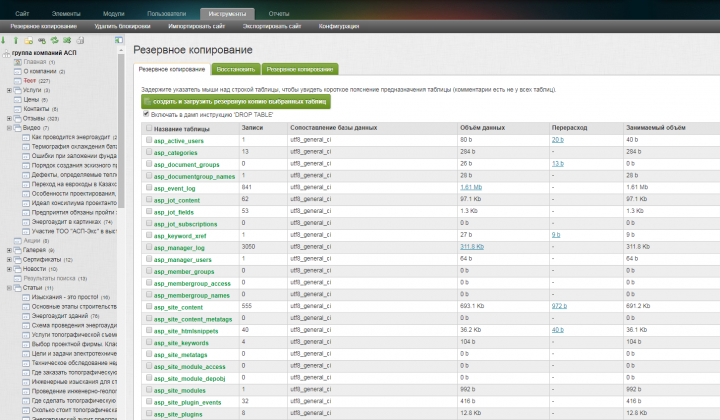The width and height of the screenshot is (720, 420).
Task: Click the folder icon next to Услуги
Action: (x=17, y=90)
